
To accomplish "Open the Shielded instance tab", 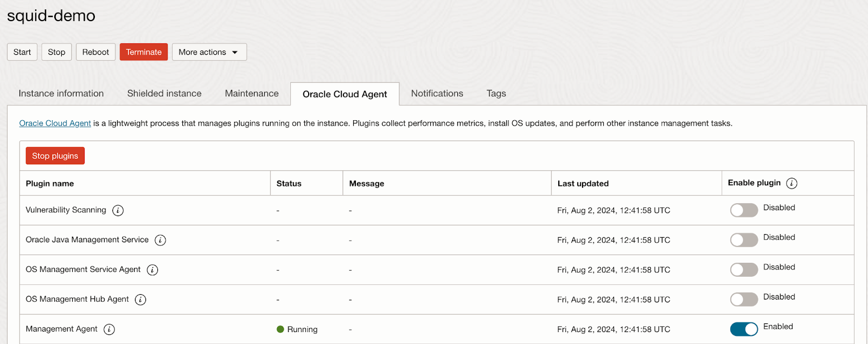I will point(164,93).
